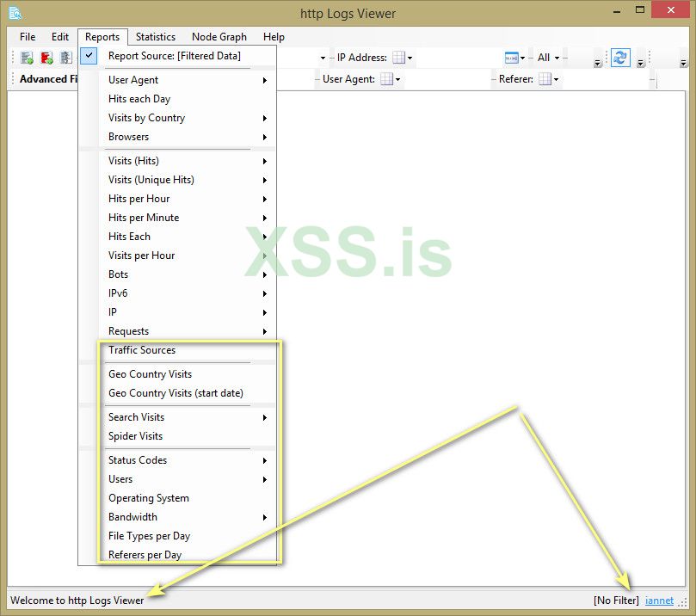Open the Requests report submenu
Screen dimensions: 696x616
[x=177, y=331]
